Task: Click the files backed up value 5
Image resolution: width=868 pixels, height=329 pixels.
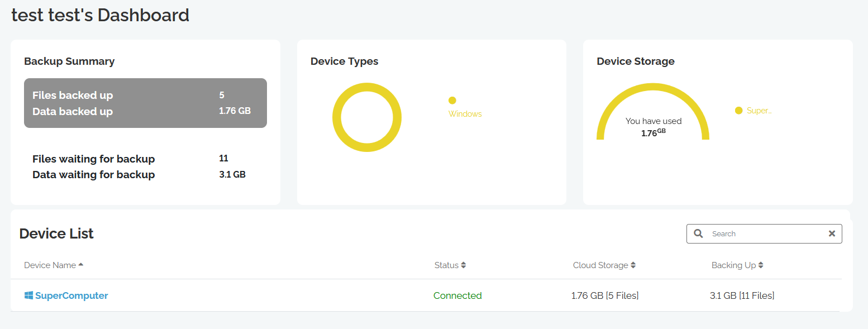Action: (222, 95)
